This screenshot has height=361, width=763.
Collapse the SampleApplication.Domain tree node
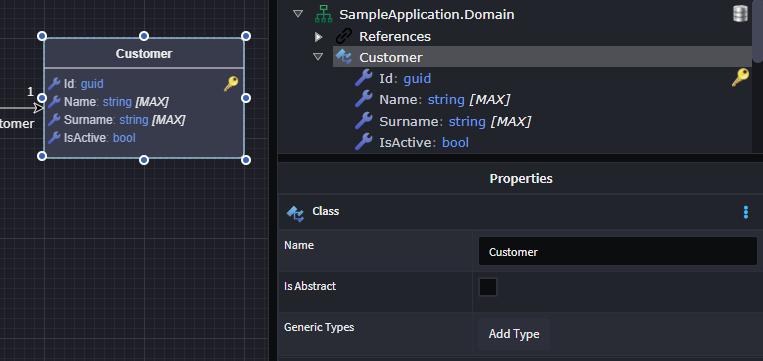[298, 14]
